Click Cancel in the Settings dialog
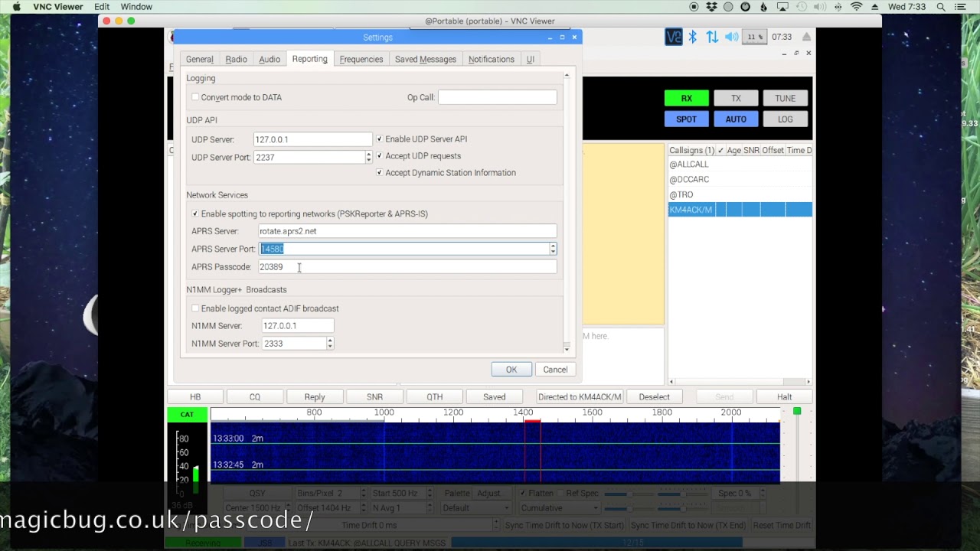Screen dimensions: 980x551 [555, 370]
